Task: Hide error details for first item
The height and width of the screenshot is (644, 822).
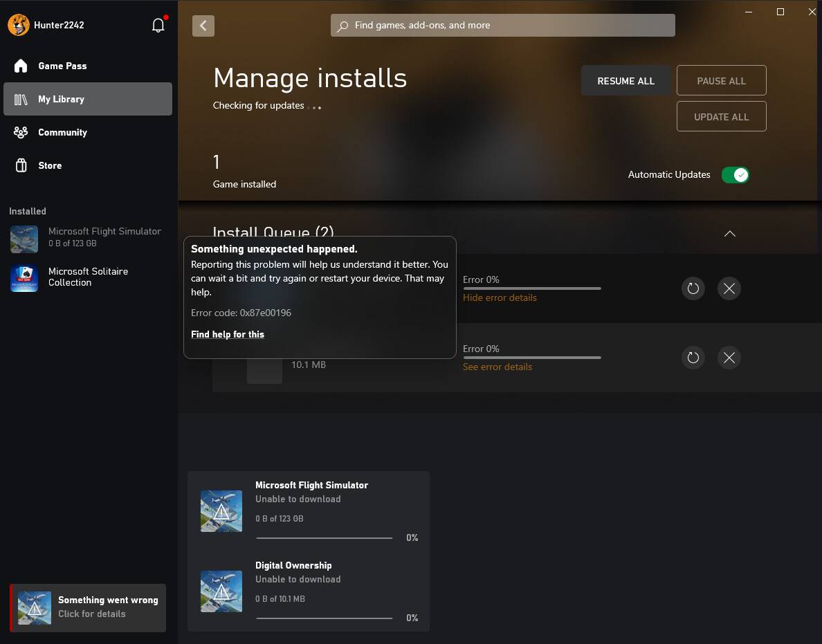Action: point(500,297)
